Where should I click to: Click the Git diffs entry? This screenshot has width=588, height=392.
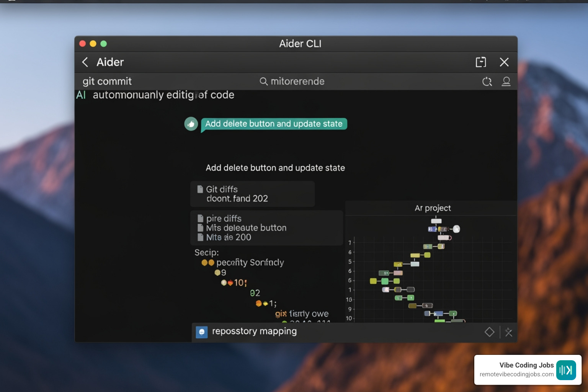pos(222,189)
